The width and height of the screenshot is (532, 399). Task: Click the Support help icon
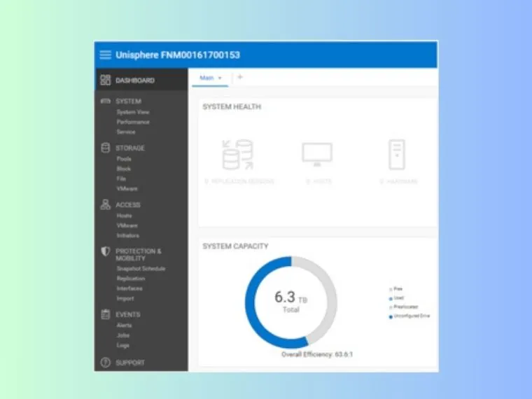(x=106, y=363)
